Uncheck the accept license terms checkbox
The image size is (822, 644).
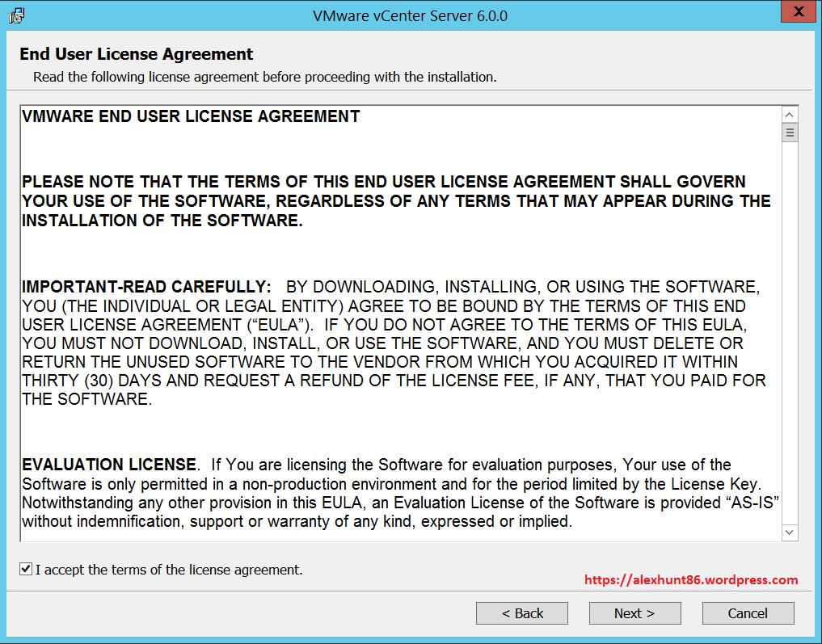point(26,569)
